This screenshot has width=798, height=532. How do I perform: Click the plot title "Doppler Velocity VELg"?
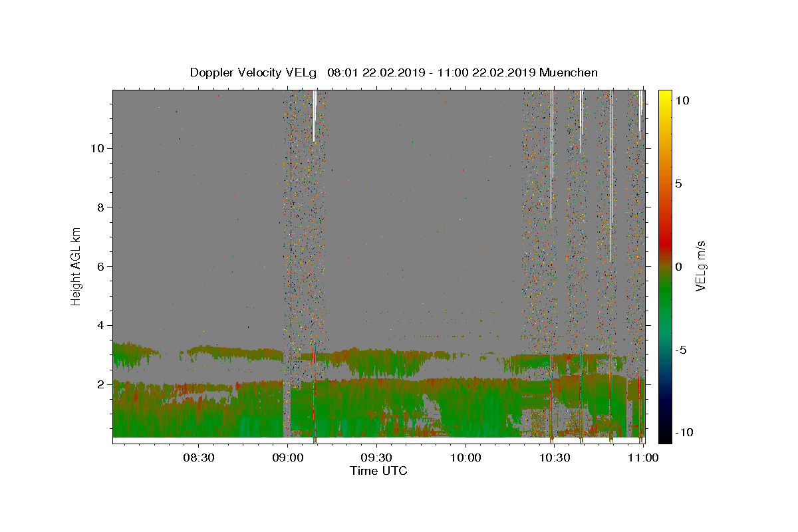pyautogui.click(x=253, y=72)
